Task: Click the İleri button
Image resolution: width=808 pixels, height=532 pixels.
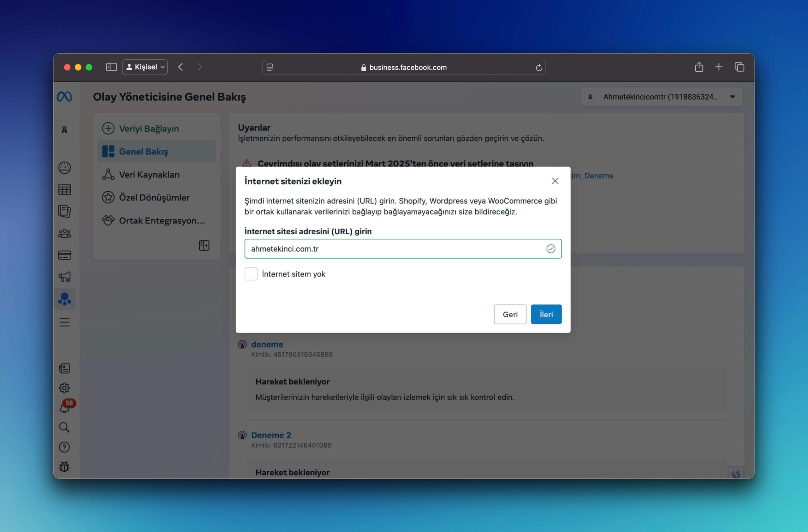Action: (546, 314)
